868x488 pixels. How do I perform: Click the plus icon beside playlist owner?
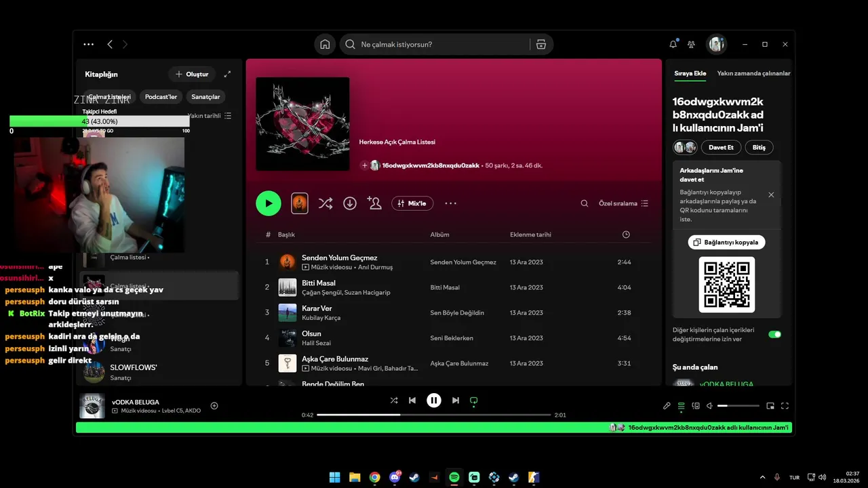click(364, 165)
